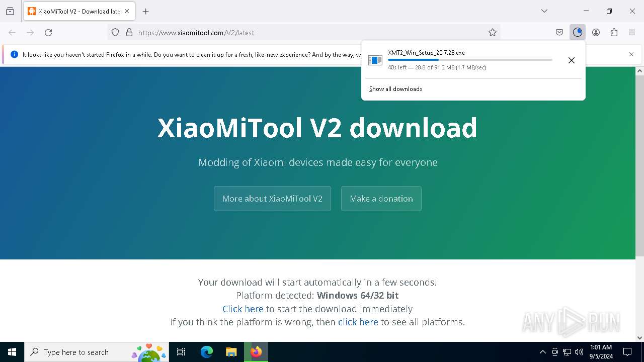Open File Explorer from taskbar
Viewport: 644px width, 362px height.
231,352
